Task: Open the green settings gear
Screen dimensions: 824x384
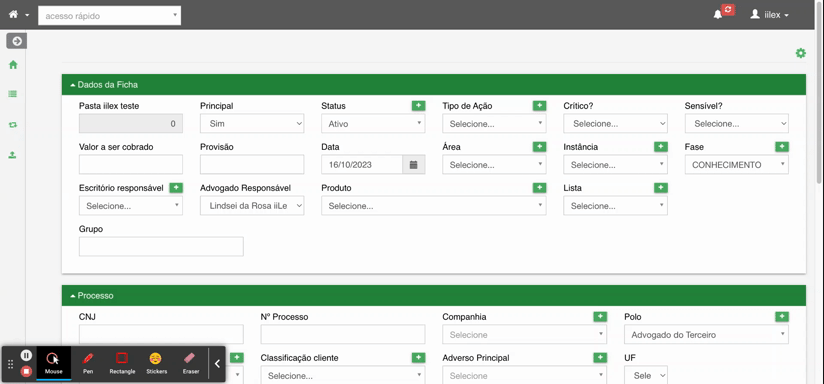Action: pos(800,53)
